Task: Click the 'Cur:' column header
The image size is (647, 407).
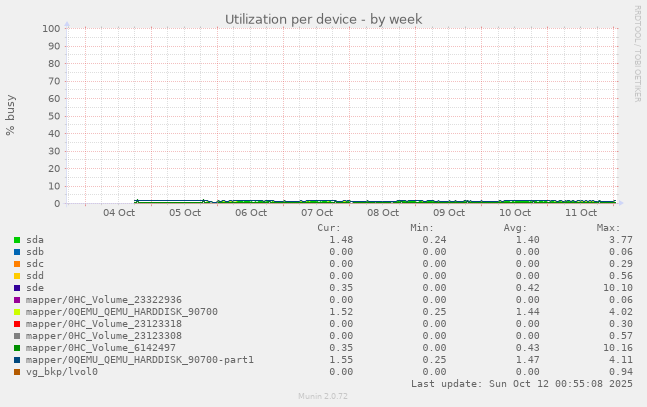Action: click(329, 228)
